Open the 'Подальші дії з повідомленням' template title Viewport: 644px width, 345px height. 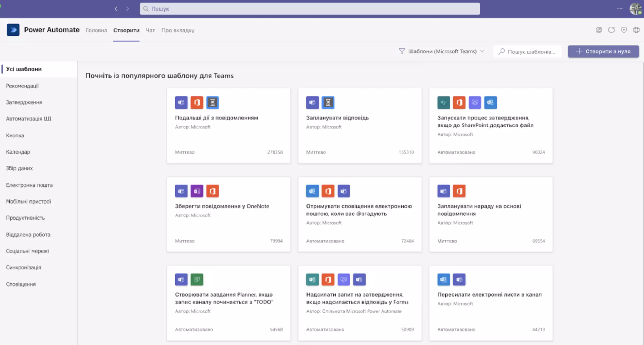click(x=216, y=118)
